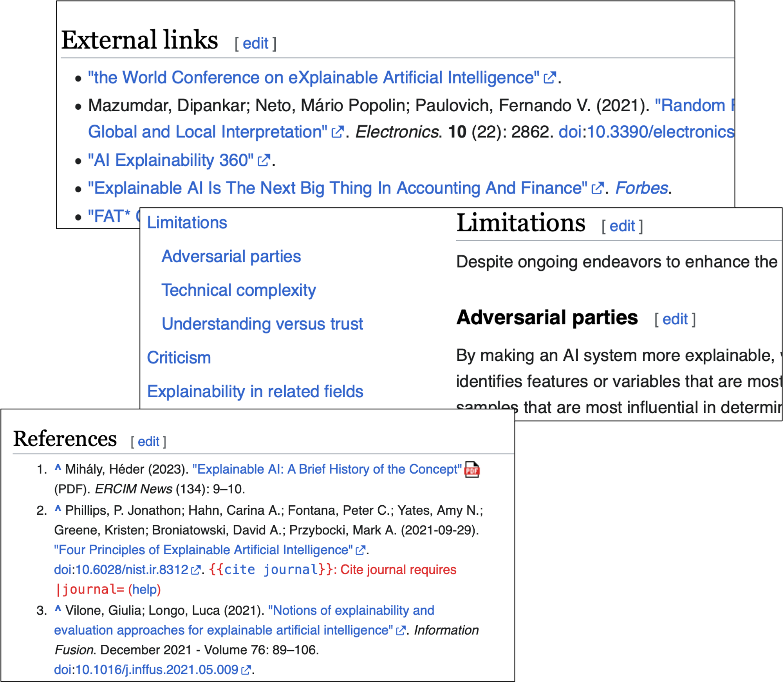Click external link icon after nist.ir.8312 doi
The height and width of the screenshot is (682, 784).
pos(195,570)
